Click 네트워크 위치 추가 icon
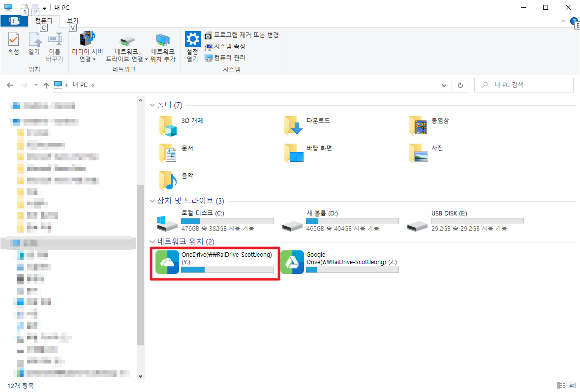The height and width of the screenshot is (392, 580). pyautogui.click(x=163, y=47)
